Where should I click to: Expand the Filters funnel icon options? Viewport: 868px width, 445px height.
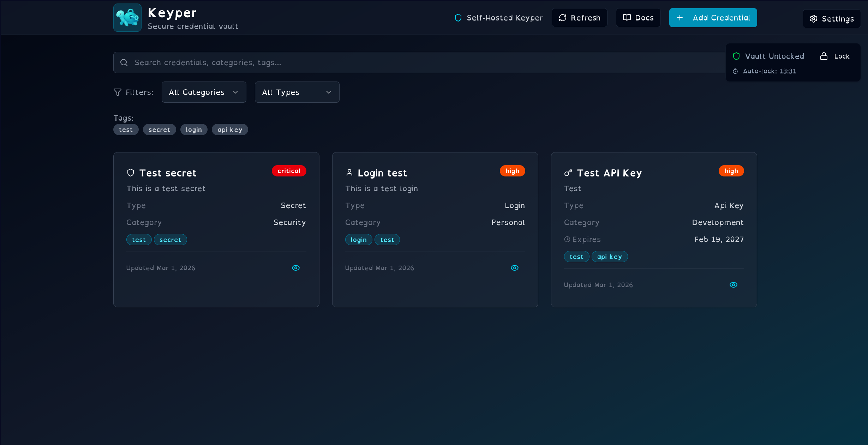click(117, 92)
